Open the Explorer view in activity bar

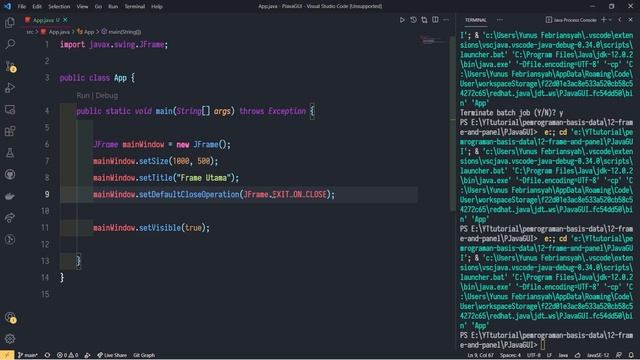[x=10, y=22]
